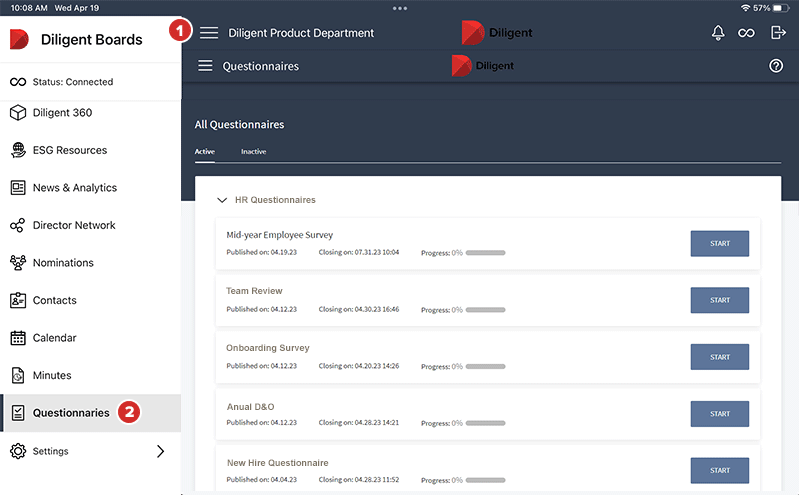Switch to the Inactive tab
The image size is (799, 495).
coord(253,152)
